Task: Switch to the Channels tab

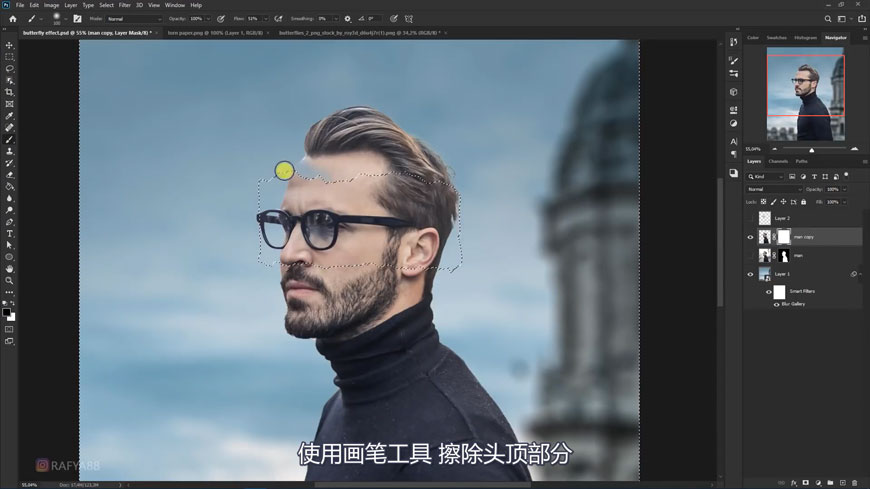Action: click(x=778, y=161)
